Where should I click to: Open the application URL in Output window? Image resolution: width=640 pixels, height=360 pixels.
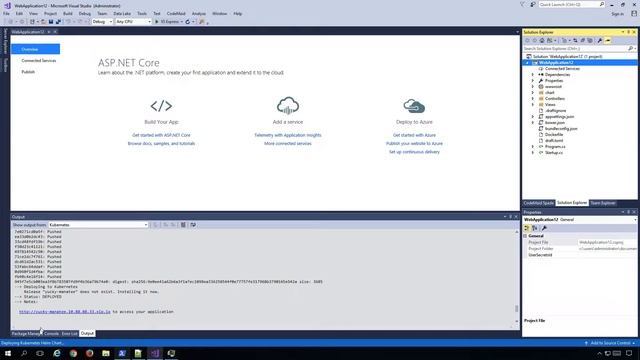64,312
